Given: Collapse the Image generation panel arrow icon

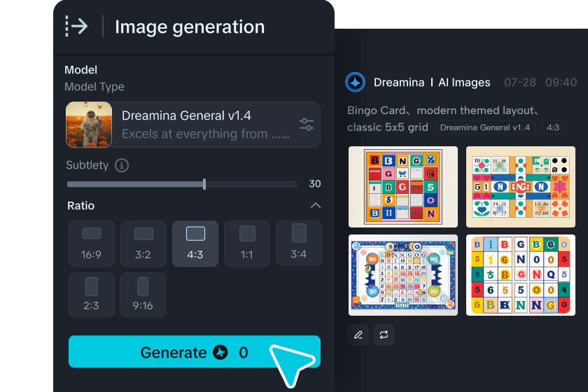Looking at the screenshot, I should click(x=76, y=27).
